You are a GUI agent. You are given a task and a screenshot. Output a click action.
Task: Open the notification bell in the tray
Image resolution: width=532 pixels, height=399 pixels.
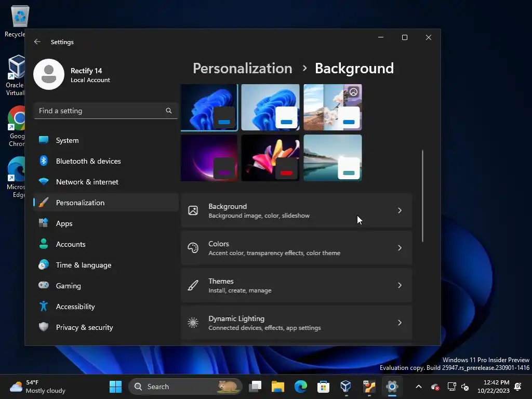click(x=518, y=387)
